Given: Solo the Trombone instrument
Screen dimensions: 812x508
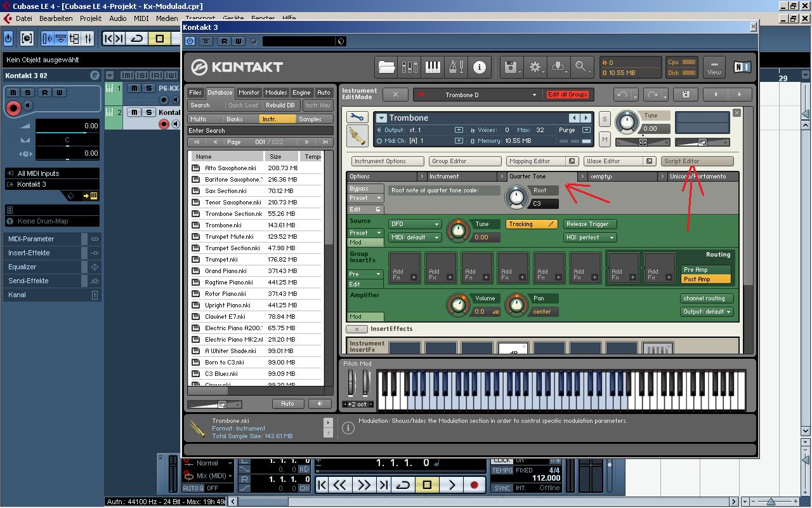Looking at the screenshot, I should pos(605,119).
